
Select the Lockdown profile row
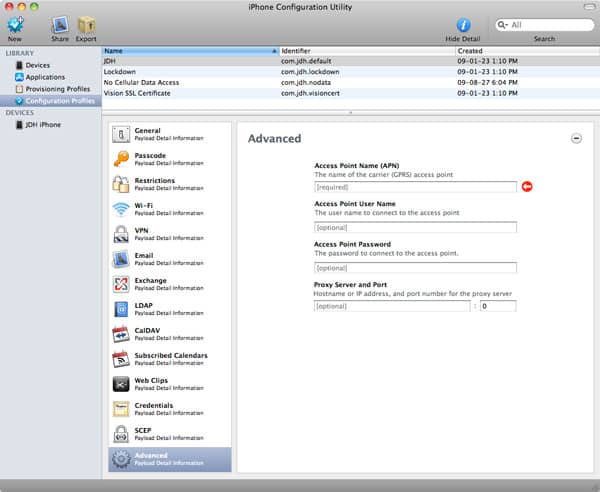click(x=120, y=72)
